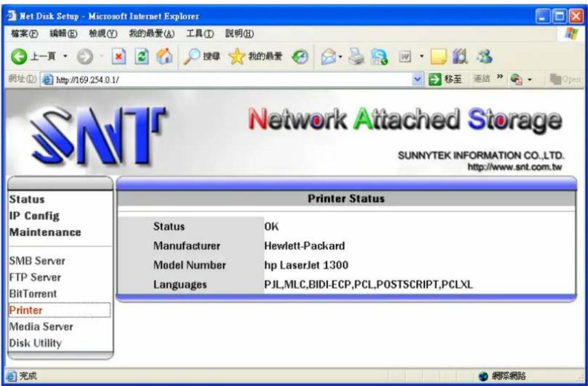588x386 pixels.
Task: Print page using printer icon
Action: [x=355, y=56]
